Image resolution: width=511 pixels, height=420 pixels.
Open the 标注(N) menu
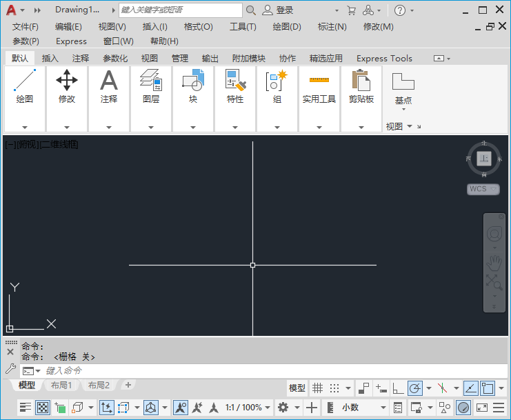click(332, 27)
